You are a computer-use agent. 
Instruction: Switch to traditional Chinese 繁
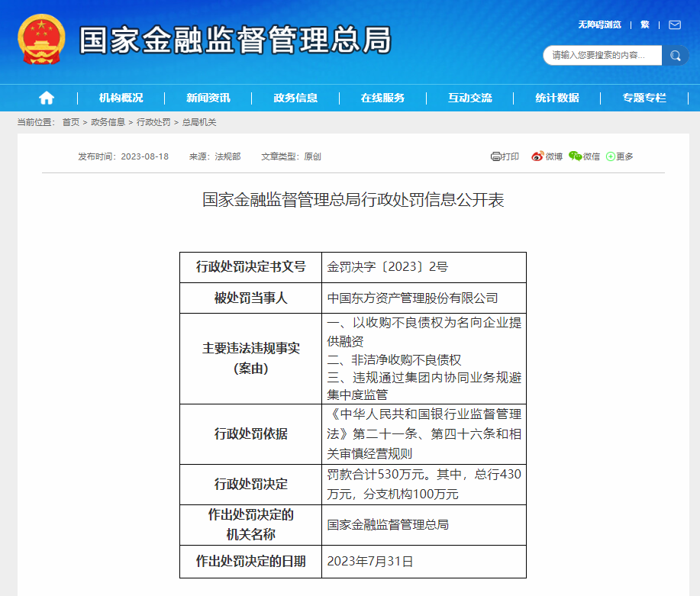[644, 24]
